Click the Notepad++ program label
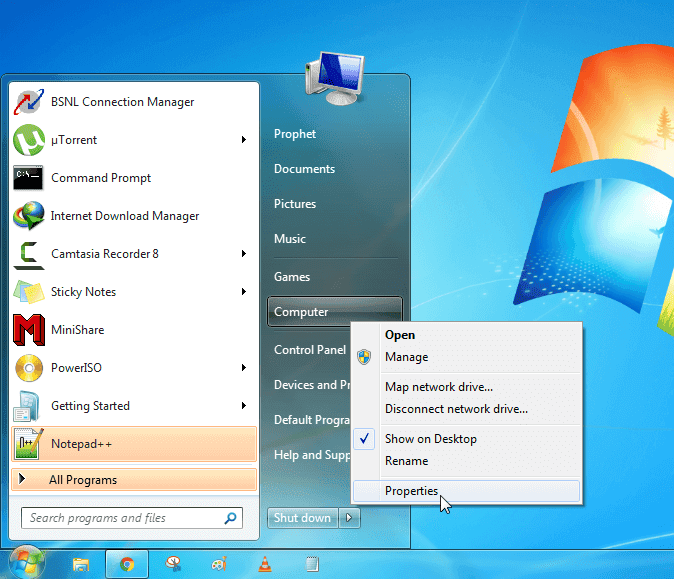674x579 pixels. (x=81, y=444)
